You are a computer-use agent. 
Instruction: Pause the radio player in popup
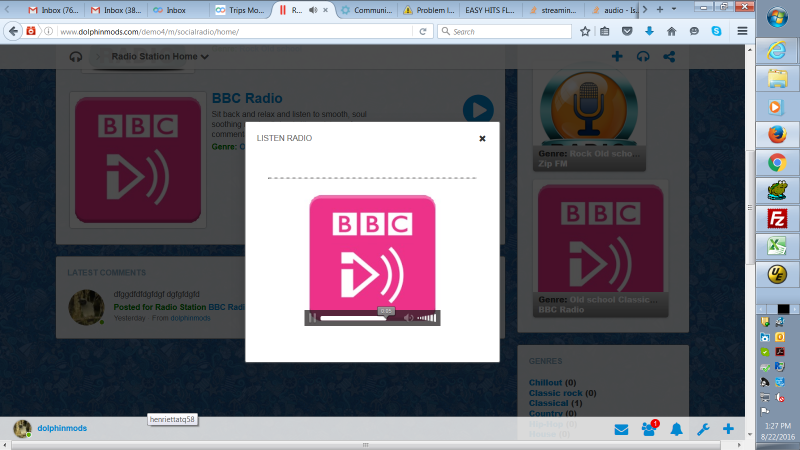click(312, 318)
